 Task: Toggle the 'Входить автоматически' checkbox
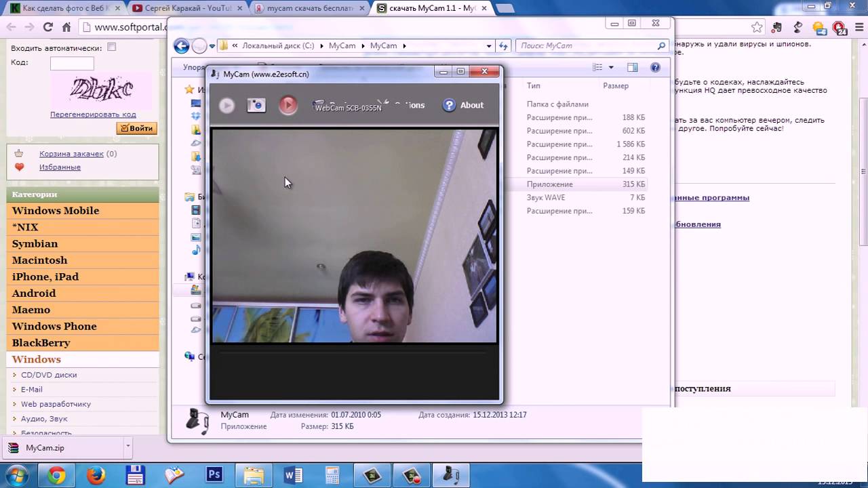point(112,47)
